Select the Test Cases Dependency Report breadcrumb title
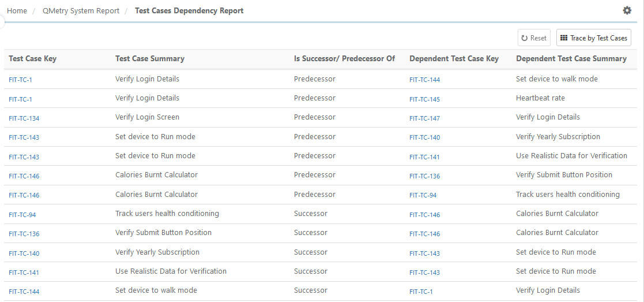Screen dimensions: 644x302 (x=189, y=11)
